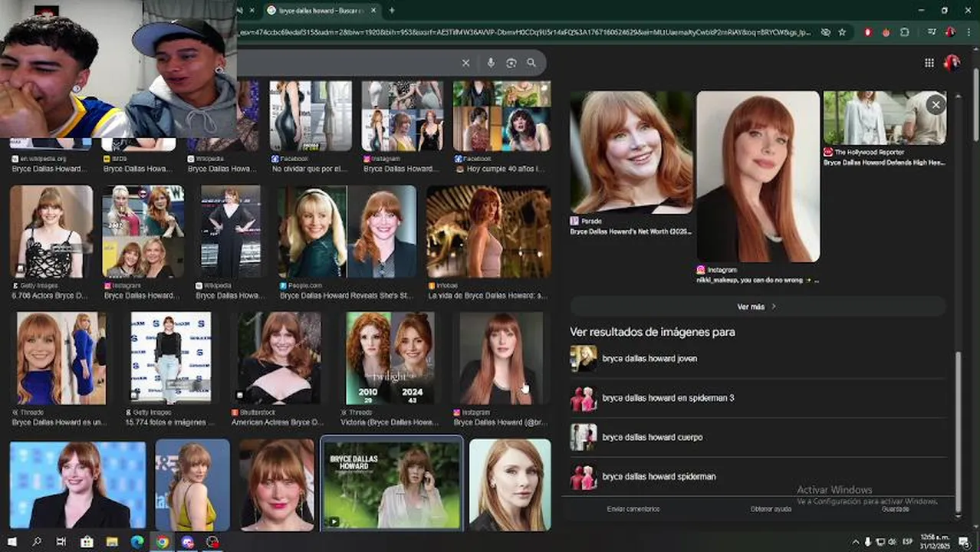Close the 'bryce dallas howard - Buscar' tab
The width and height of the screenshot is (980, 552).
pos(373,10)
